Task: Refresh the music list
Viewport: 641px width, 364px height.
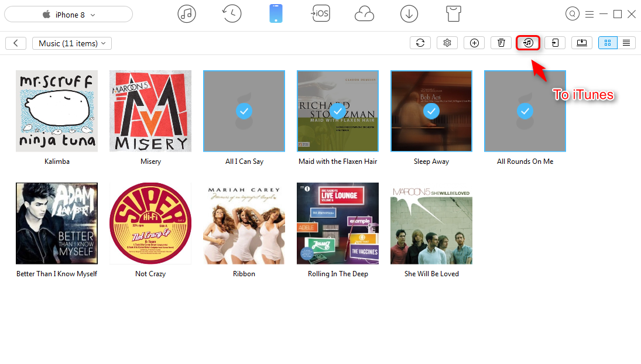Action: [x=420, y=43]
